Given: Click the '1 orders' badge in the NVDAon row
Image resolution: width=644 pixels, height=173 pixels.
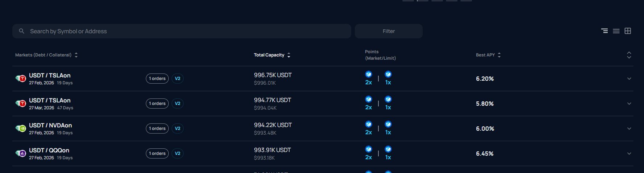Looking at the screenshot, I should (x=157, y=128).
